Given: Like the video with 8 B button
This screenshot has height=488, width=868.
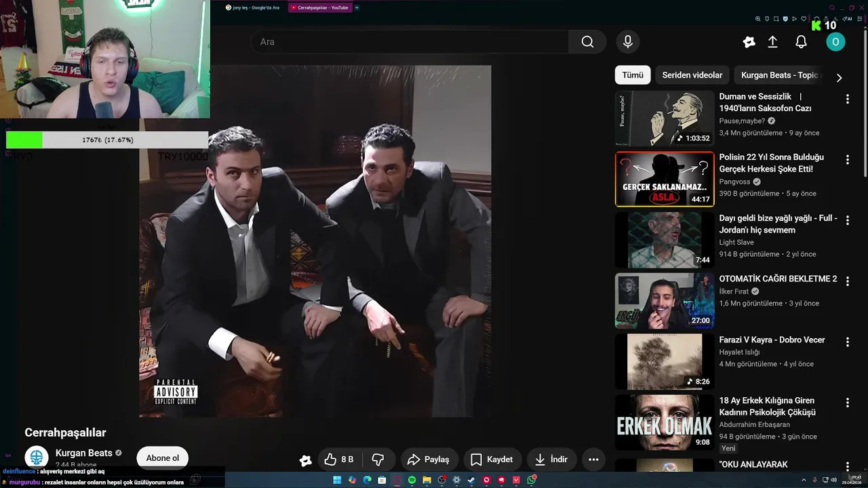Looking at the screenshot, I should point(339,460).
